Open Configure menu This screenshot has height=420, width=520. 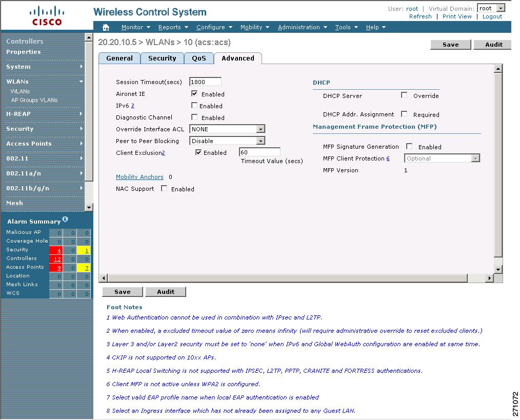coord(214,27)
